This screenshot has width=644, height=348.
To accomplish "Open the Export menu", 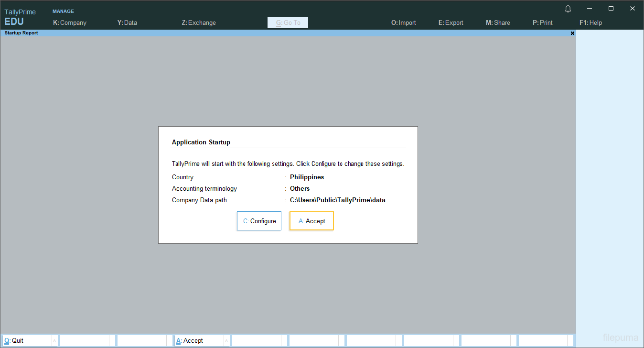I will 451,22.
